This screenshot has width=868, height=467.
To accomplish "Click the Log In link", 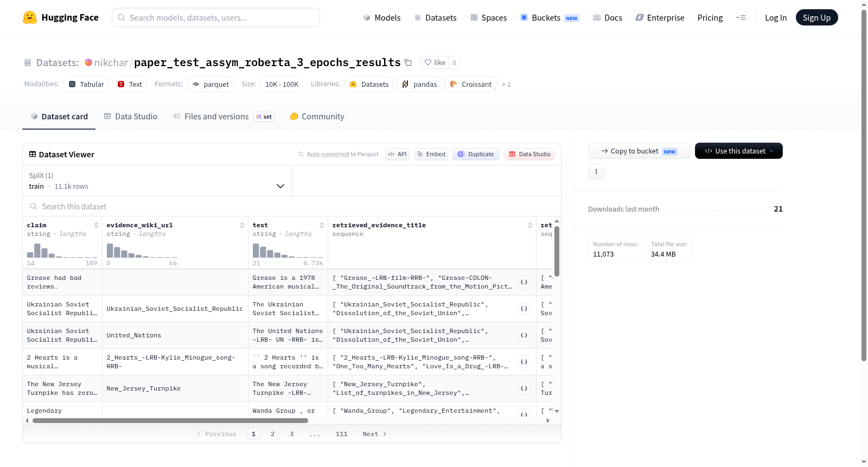I will [776, 18].
